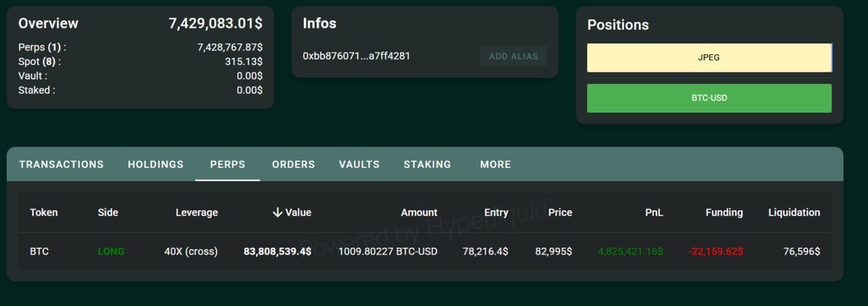
Task: Sort positions by the Side header
Action: click(x=108, y=212)
